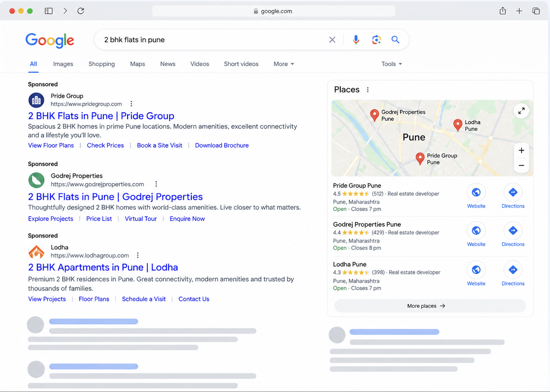Click the Lodha orange favicon
The height and width of the screenshot is (392, 550).
(x=36, y=251)
